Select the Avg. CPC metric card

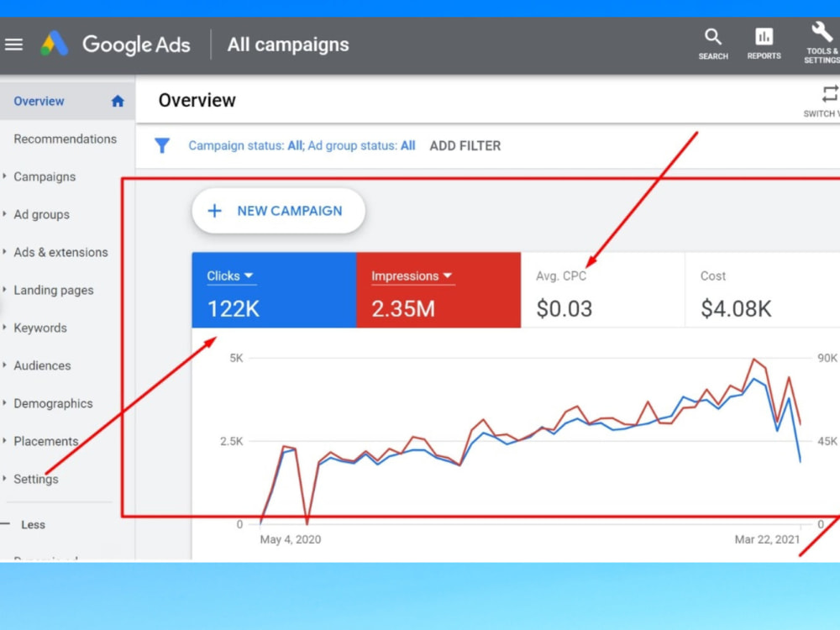[x=602, y=290]
